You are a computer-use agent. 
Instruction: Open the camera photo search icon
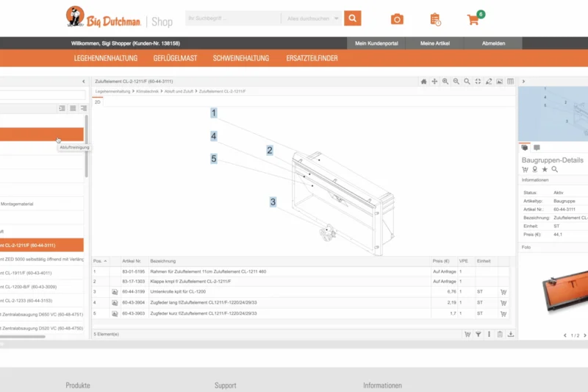click(397, 19)
